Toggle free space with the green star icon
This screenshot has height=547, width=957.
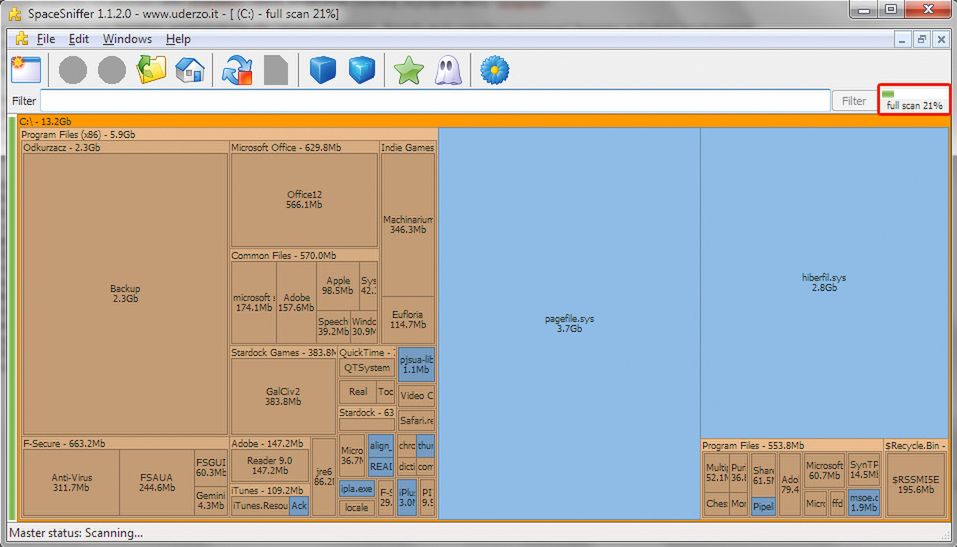(409, 70)
